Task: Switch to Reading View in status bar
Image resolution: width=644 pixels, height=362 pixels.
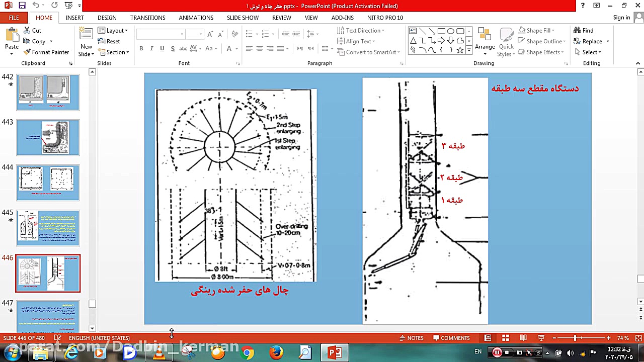Action: [x=523, y=338]
